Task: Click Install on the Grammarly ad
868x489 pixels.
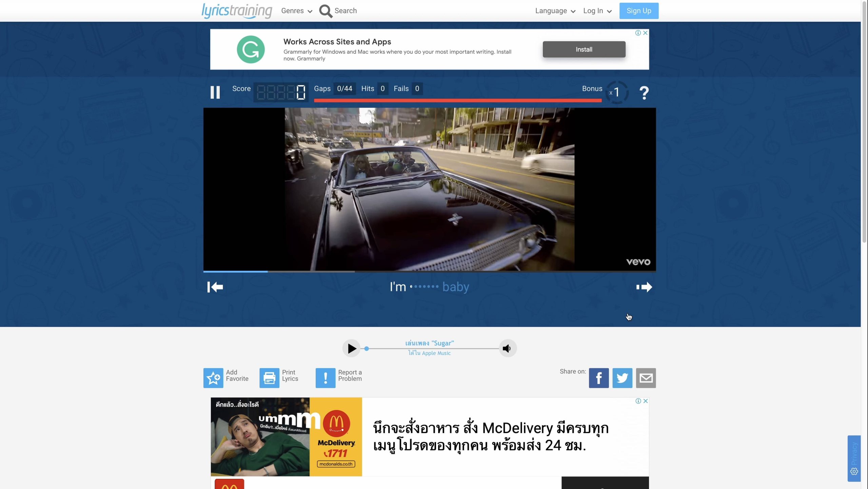Action: (x=584, y=50)
